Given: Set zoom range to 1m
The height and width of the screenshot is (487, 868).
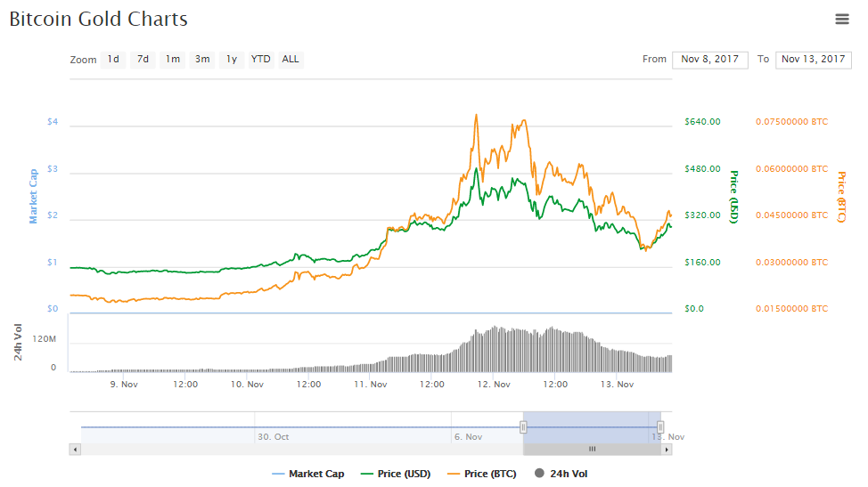Looking at the screenshot, I should coord(173,59).
